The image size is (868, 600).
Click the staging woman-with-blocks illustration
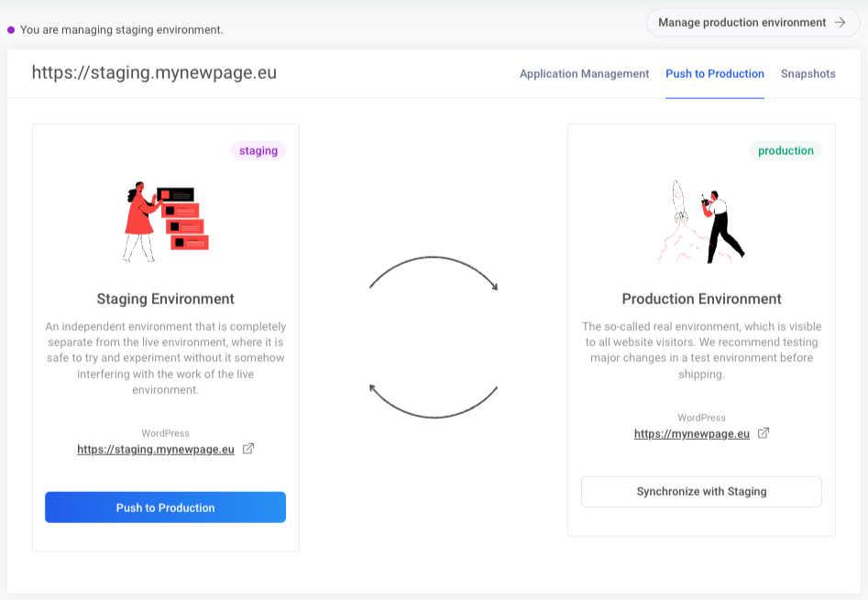coord(166,222)
